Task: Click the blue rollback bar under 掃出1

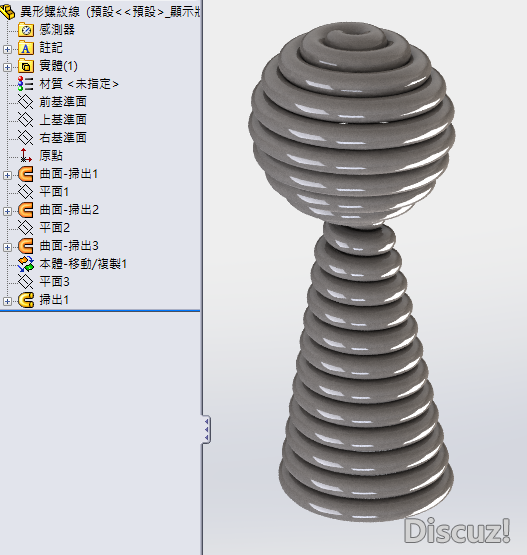Action: [x=100, y=311]
